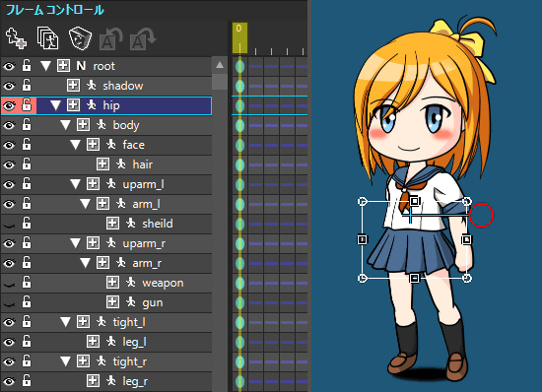Toggle visibility of the hip part
This screenshot has height=392, width=542.
pos(9,105)
